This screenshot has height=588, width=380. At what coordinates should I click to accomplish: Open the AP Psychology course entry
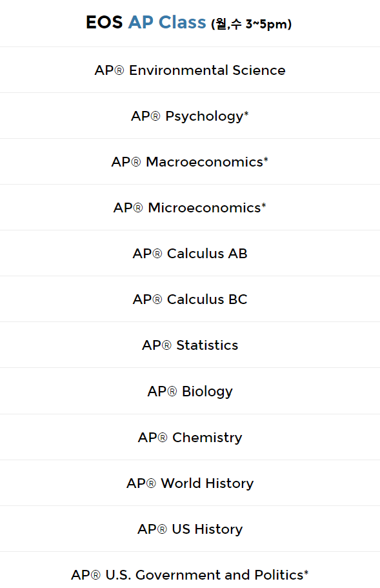190,116
